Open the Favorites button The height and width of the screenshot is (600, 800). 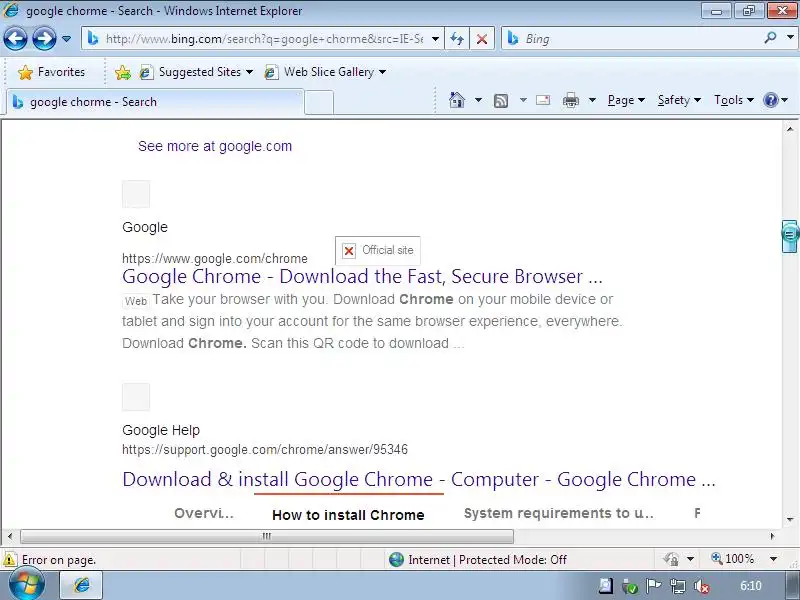tap(51, 72)
